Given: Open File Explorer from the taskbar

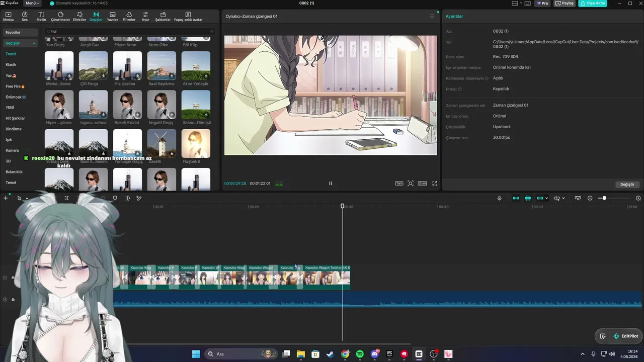Looking at the screenshot, I should [301, 354].
